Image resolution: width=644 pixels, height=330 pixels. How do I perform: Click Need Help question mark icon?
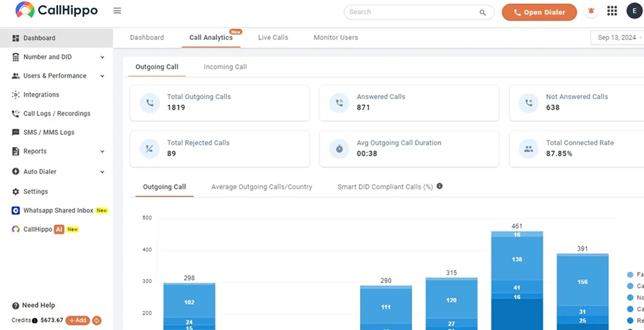coord(15,306)
